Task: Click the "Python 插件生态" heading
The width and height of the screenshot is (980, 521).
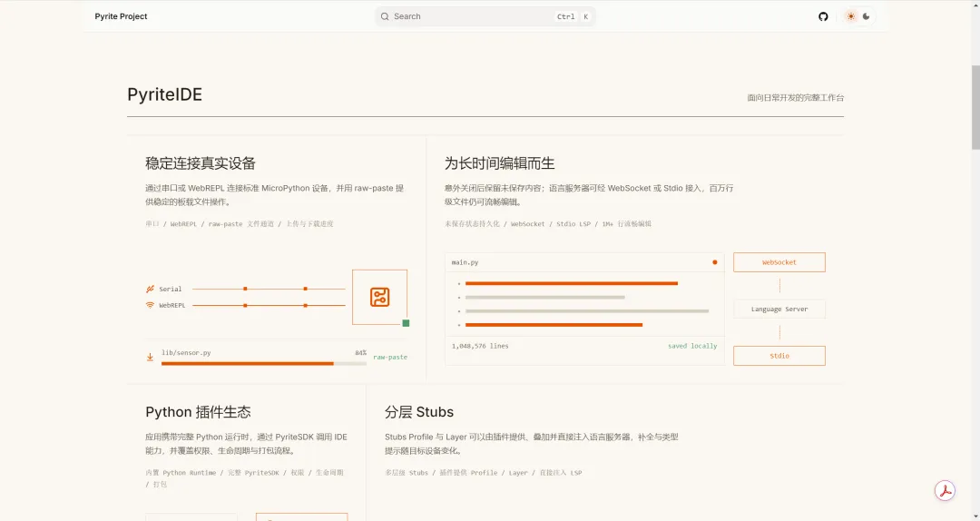Action: coord(198,412)
